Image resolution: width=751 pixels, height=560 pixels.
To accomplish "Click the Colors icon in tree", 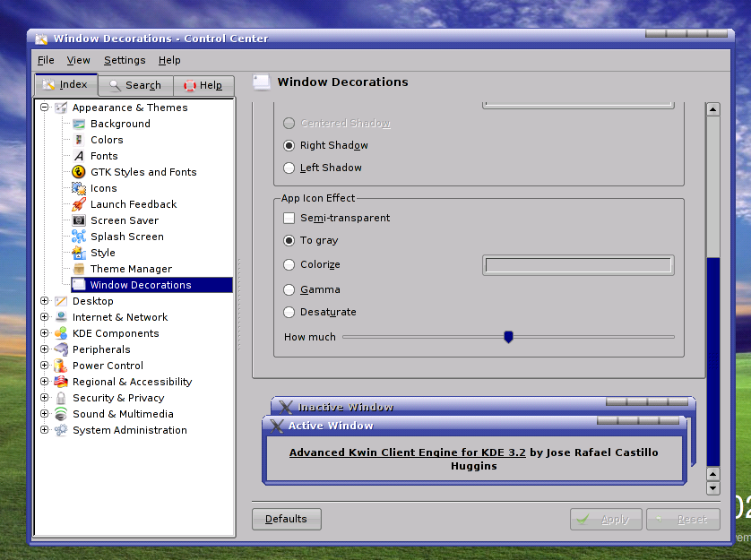I will [79, 140].
